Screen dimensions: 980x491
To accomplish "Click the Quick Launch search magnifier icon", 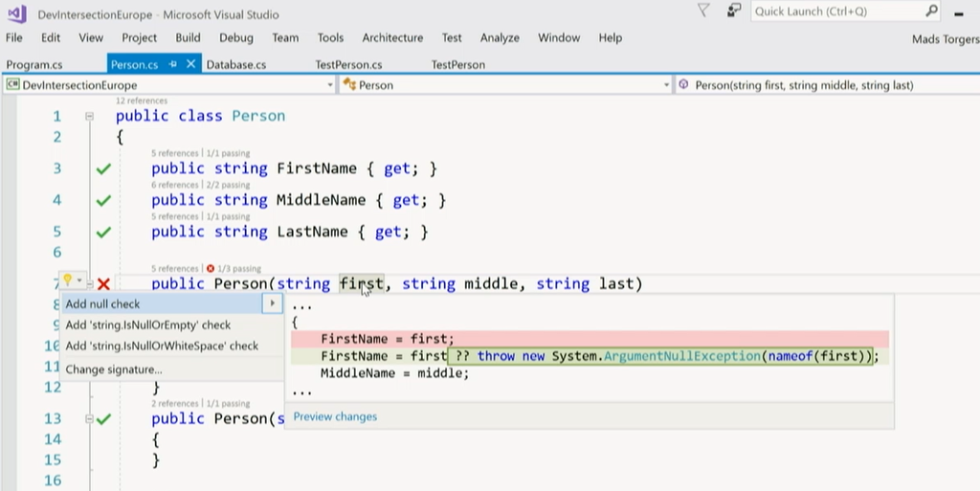I will (932, 11).
